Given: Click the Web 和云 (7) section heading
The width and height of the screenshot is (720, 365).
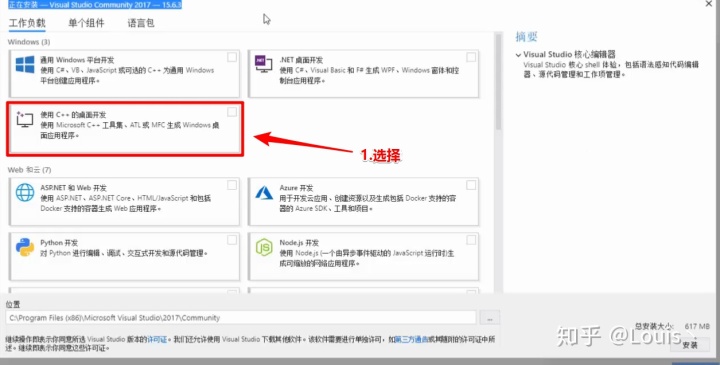Looking at the screenshot, I should 29,170.
